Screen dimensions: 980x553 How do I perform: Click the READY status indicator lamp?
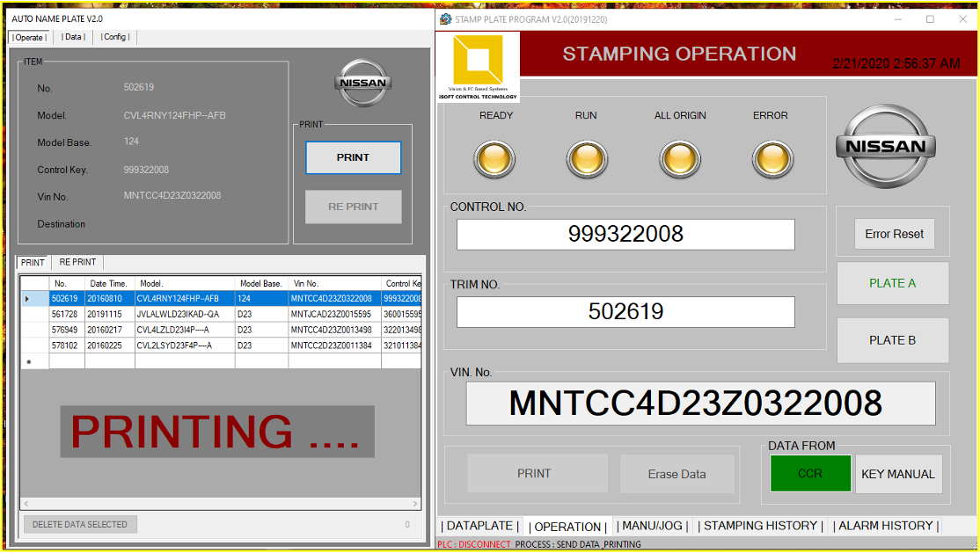(494, 159)
